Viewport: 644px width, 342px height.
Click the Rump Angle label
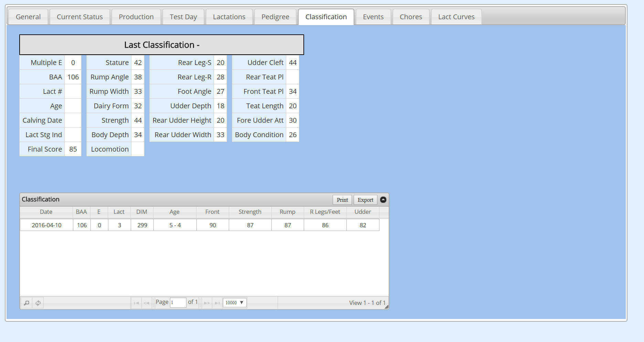point(110,77)
